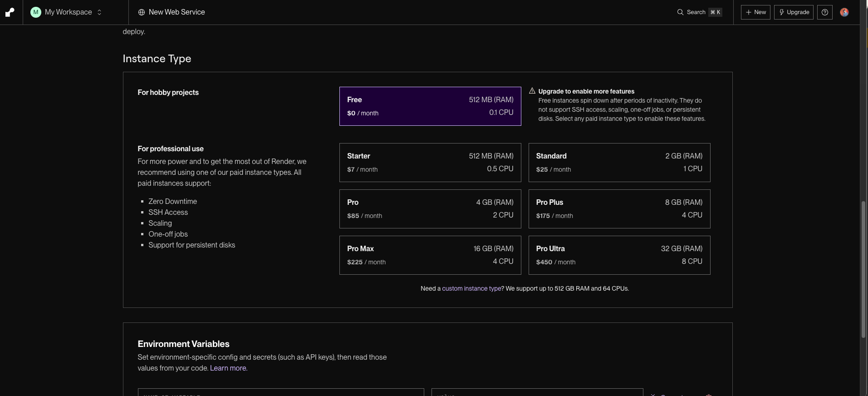Viewport: 868px width, 396px height.
Task: Click the page vertical scrollbar thumb
Action: [x=863, y=269]
